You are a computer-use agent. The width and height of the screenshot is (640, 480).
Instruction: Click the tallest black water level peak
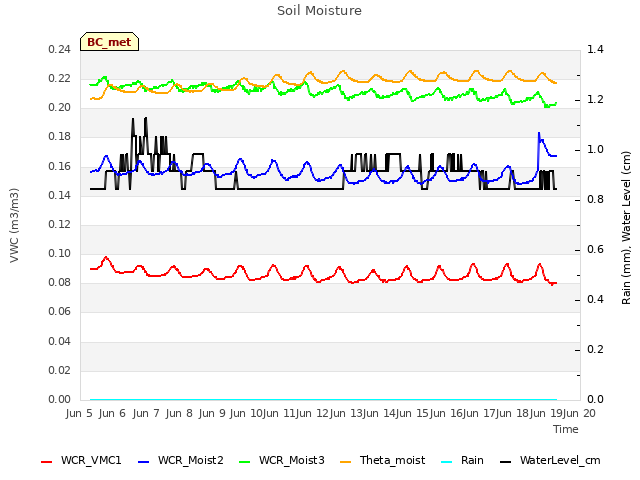tap(146, 118)
